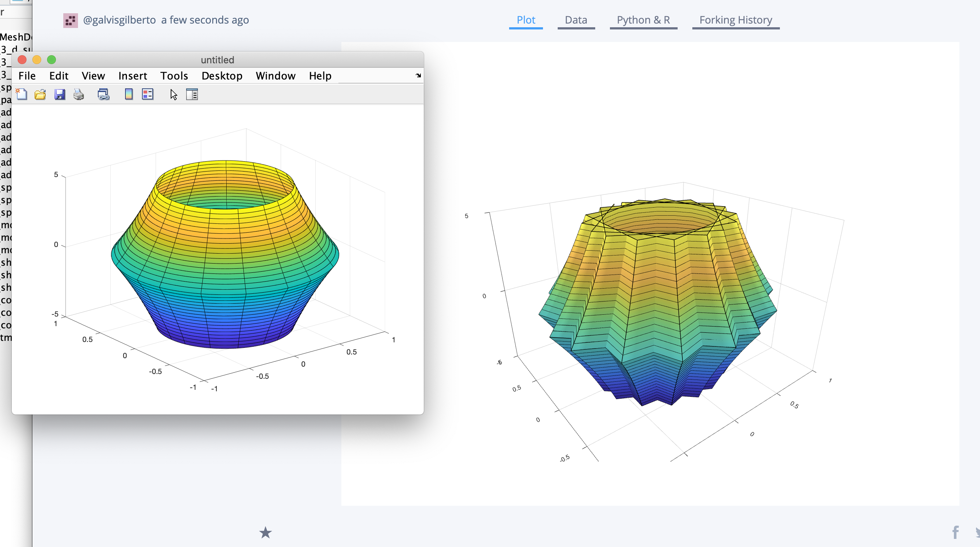Open the Window menu

(x=276, y=76)
